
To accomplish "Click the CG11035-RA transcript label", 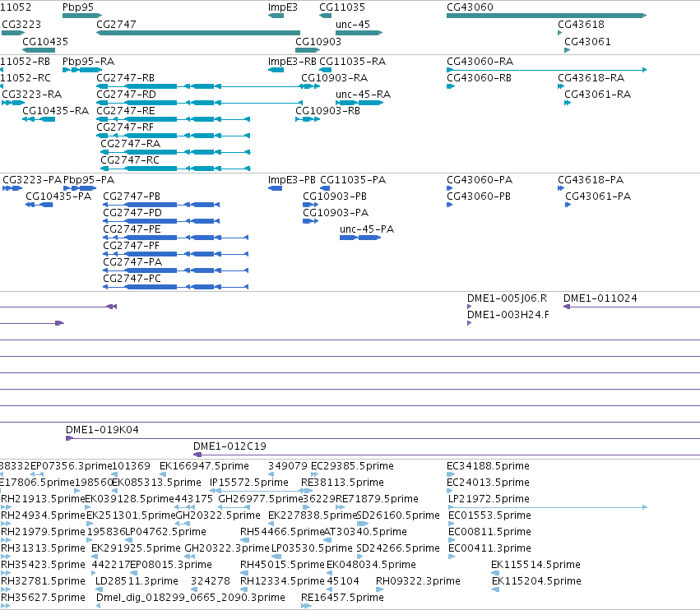I will 353,61.
